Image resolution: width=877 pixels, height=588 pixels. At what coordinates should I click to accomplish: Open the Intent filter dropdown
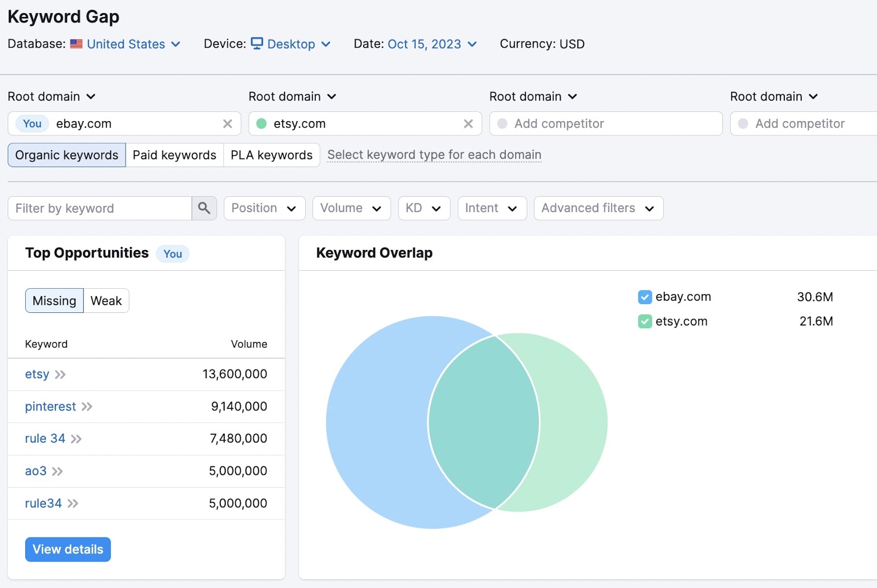point(492,208)
